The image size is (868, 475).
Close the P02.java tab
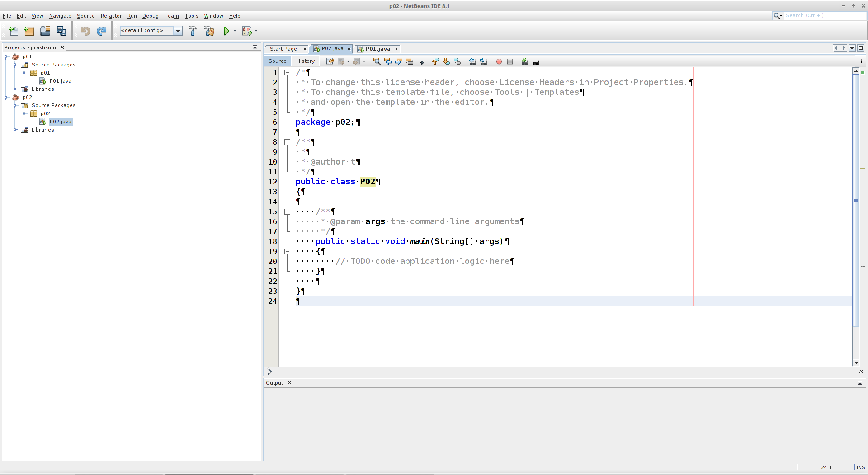349,49
